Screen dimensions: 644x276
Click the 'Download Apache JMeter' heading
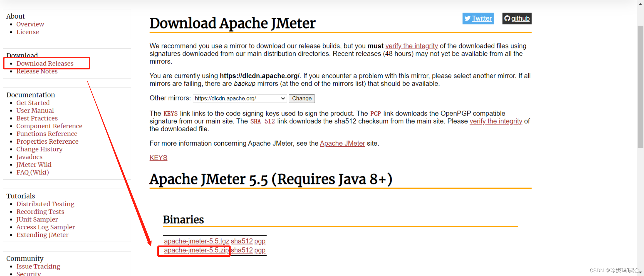pyautogui.click(x=232, y=23)
